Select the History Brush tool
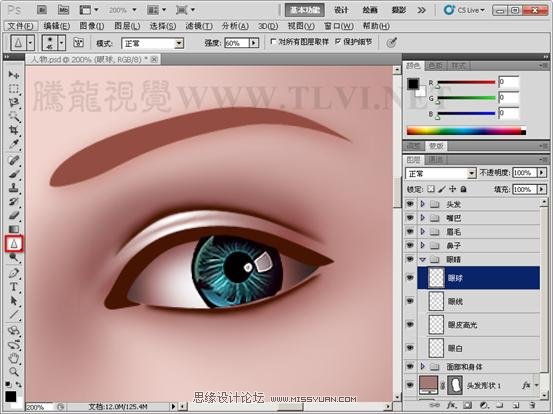 point(14,202)
